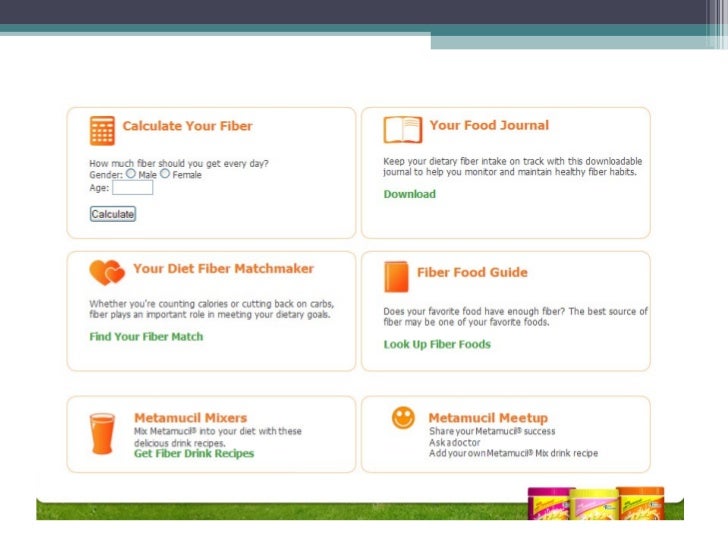Click the Metamucil product containers image
This screenshot has width=728, height=546.
pos(596,503)
